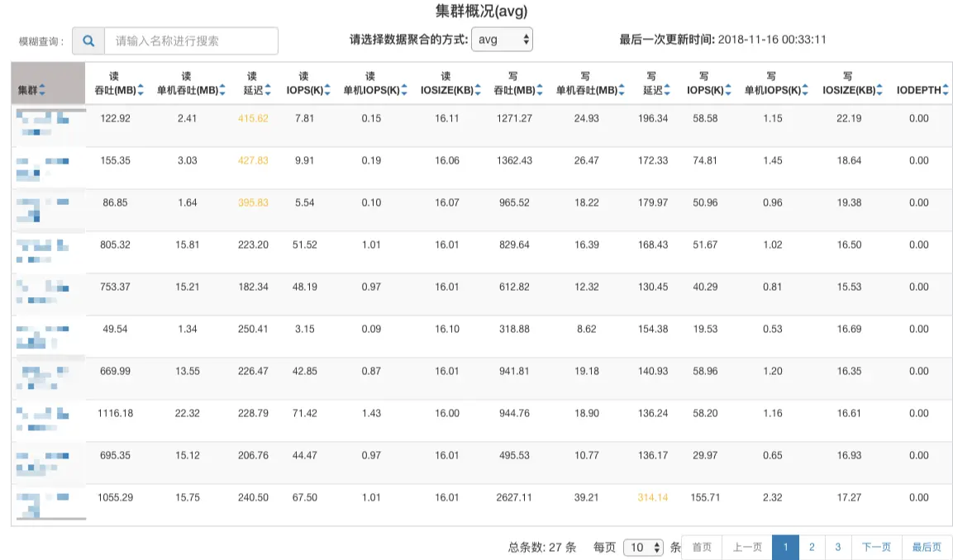Click read throughput cell 1116.18

click(x=116, y=413)
